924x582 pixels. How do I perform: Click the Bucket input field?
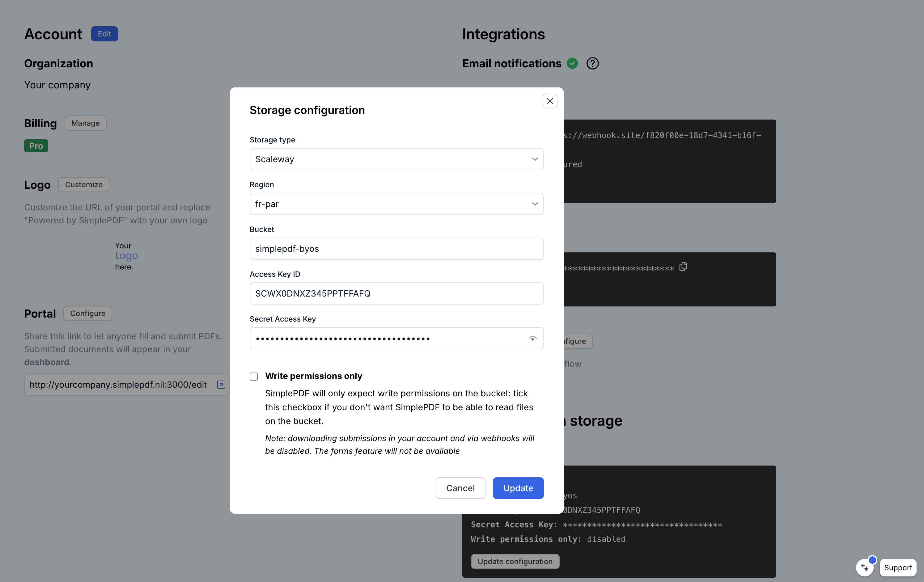pos(396,249)
